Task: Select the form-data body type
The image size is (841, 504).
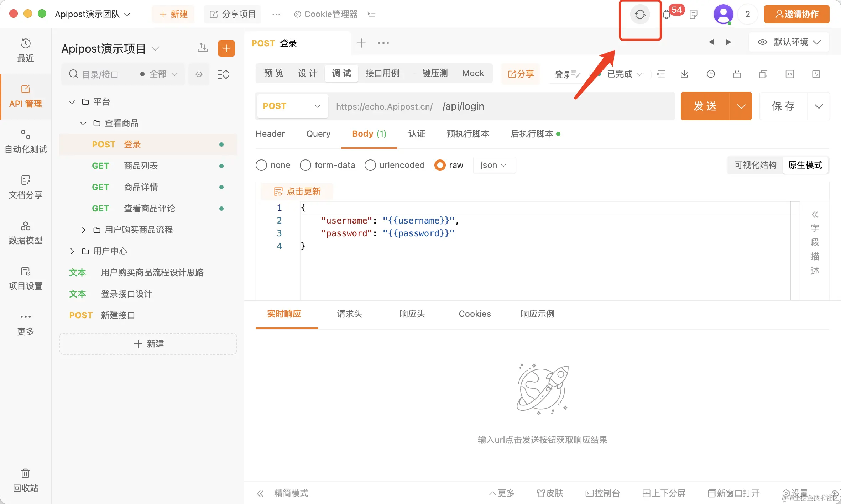Action: (x=305, y=165)
